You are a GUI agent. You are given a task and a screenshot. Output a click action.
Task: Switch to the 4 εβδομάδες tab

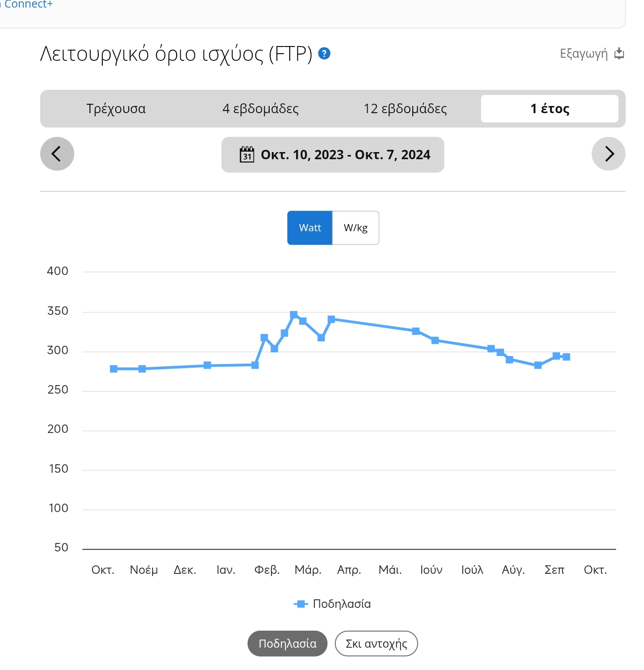pyautogui.click(x=261, y=109)
